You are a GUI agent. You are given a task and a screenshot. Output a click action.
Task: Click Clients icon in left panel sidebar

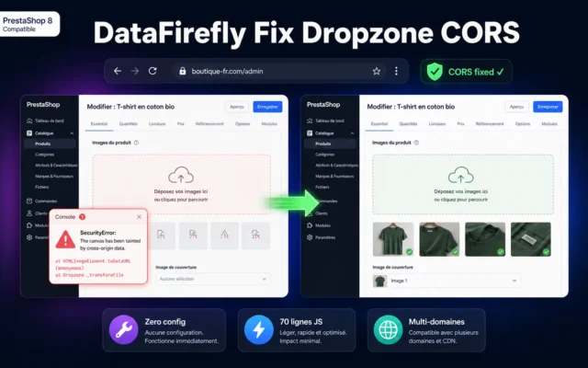29,213
